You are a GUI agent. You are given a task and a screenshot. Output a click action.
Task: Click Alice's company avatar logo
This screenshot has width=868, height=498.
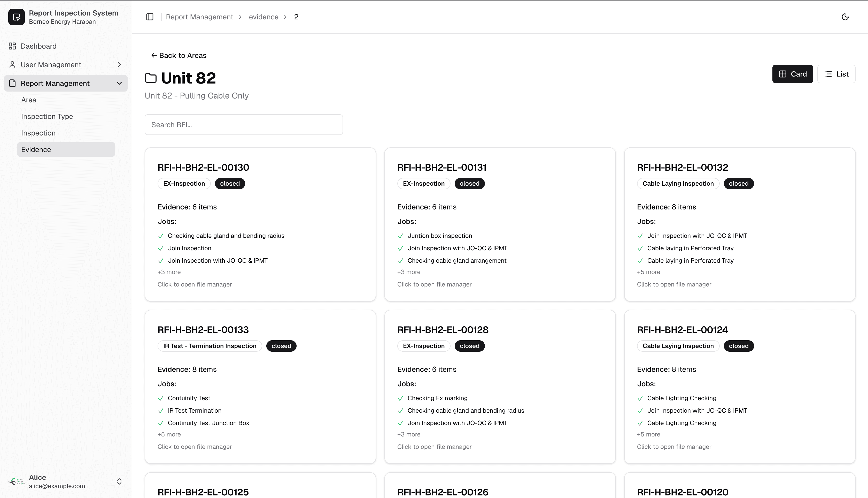tap(16, 481)
